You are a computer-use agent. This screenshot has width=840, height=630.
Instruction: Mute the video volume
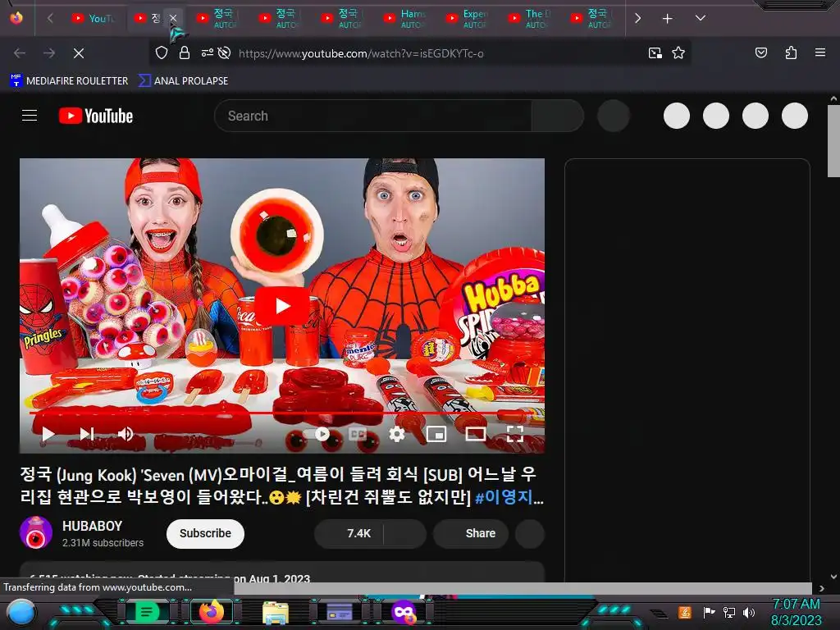coord(126,434)
